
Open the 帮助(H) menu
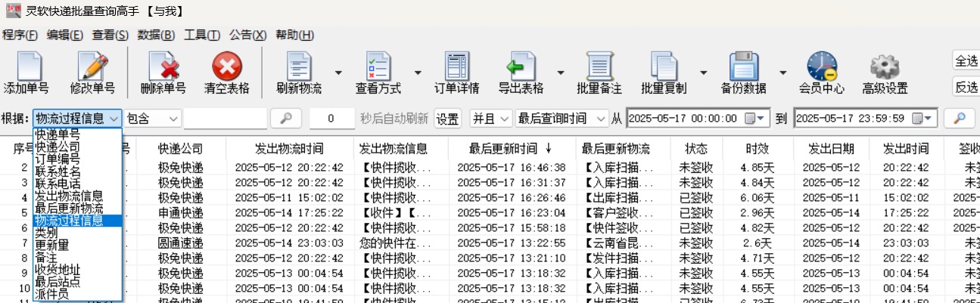[294, 35]
